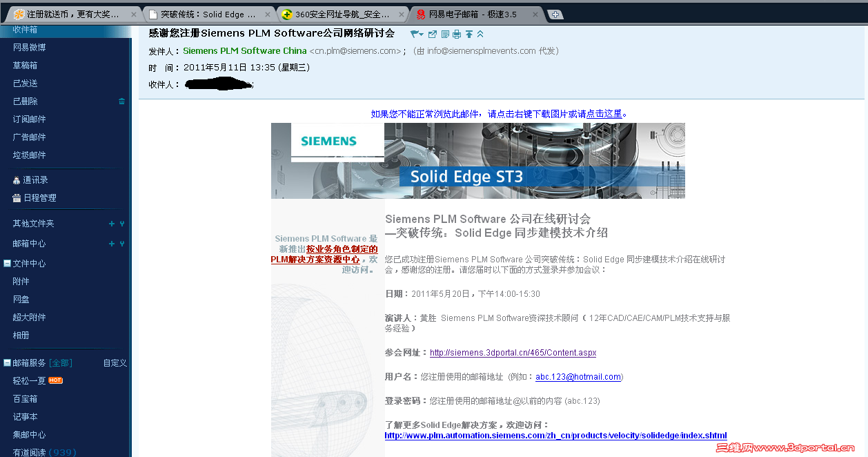Collapse the 邮箱服务 section
Viewport: 868px width, 457px height.
pos(7,363)
